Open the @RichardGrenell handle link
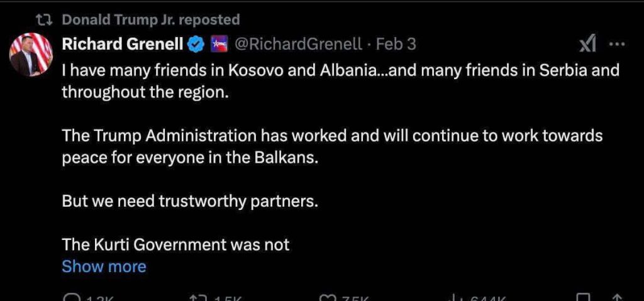This screenshot has height=301, width=644. [x=298, y=44]
